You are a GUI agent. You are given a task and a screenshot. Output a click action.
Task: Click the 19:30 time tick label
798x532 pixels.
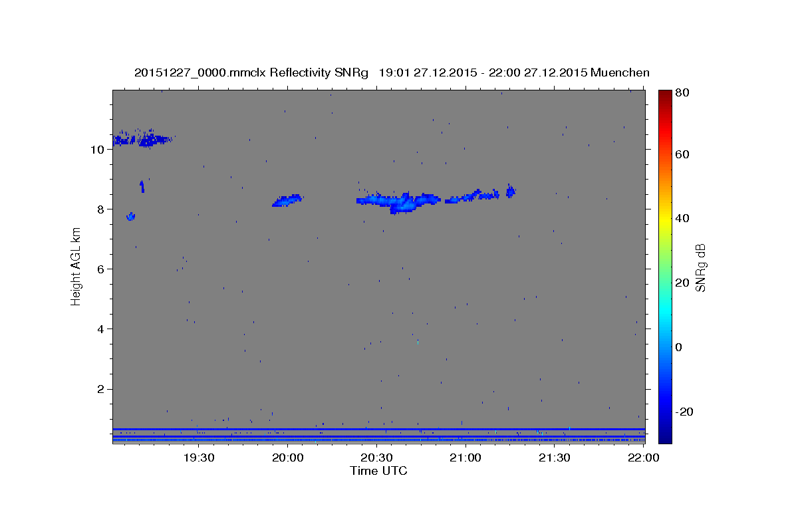click(199, 458)
